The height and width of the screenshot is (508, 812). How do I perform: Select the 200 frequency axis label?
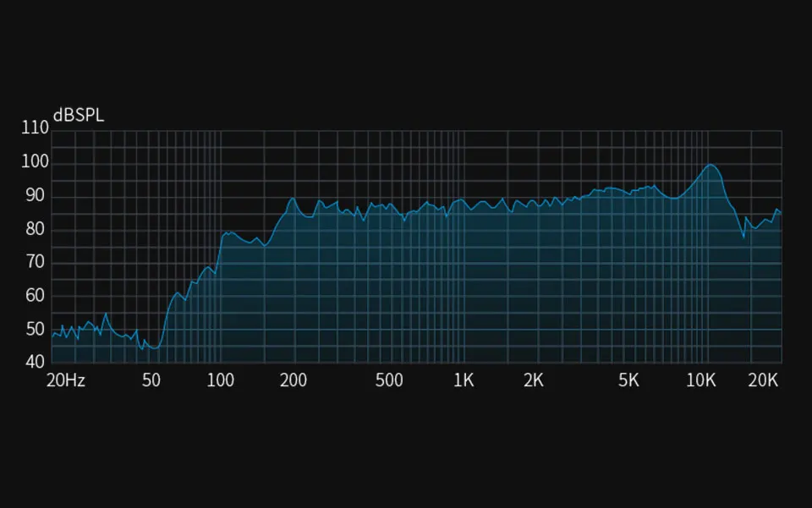pos(294,380)
